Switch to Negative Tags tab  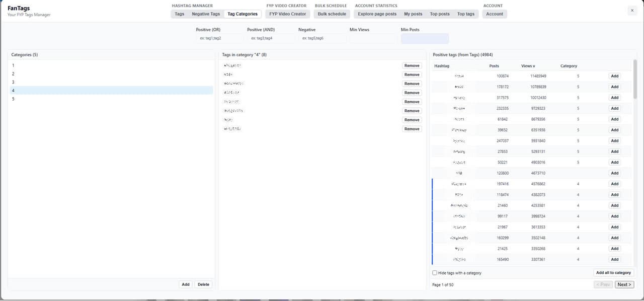(206, 14)
